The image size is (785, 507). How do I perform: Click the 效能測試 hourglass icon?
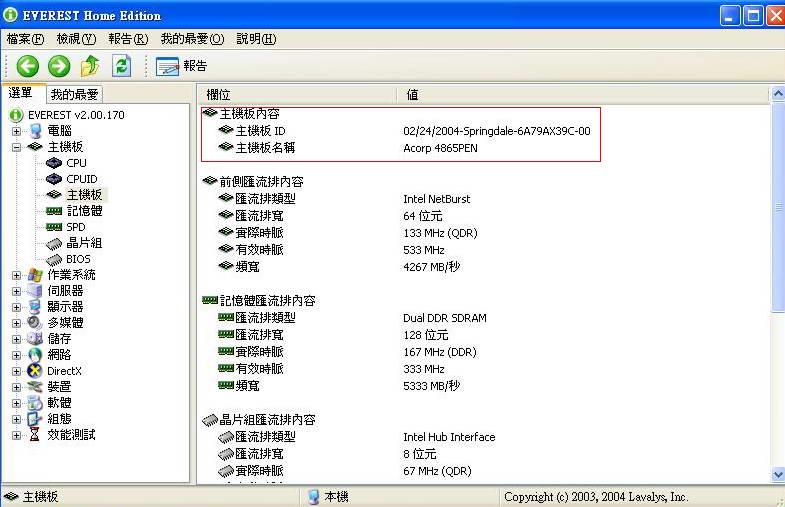click(35, 435)
